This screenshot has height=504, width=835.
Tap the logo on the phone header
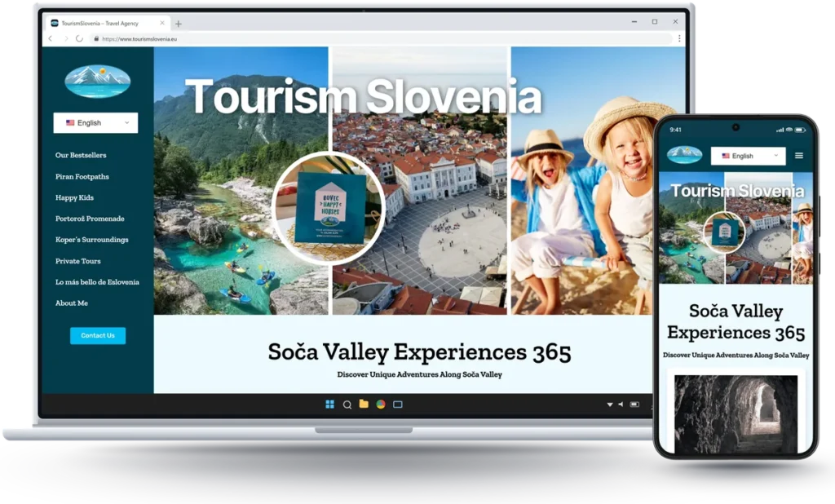point(685,154)
